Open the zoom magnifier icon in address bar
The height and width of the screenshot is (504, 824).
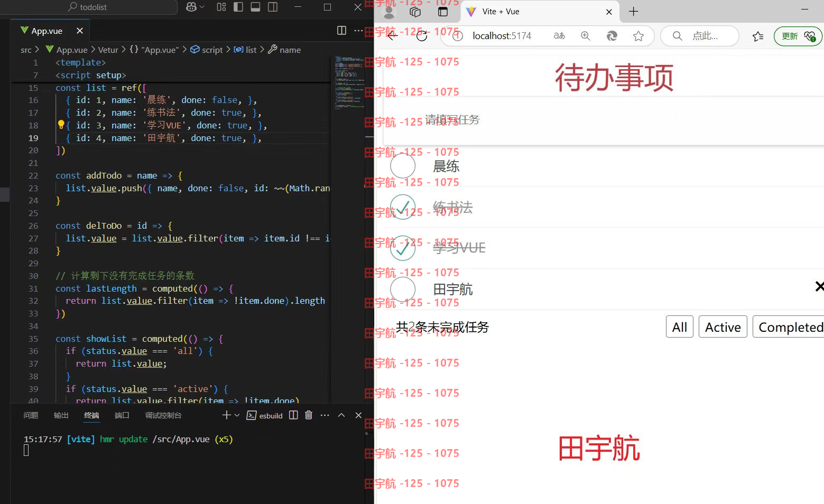point(586,36)
